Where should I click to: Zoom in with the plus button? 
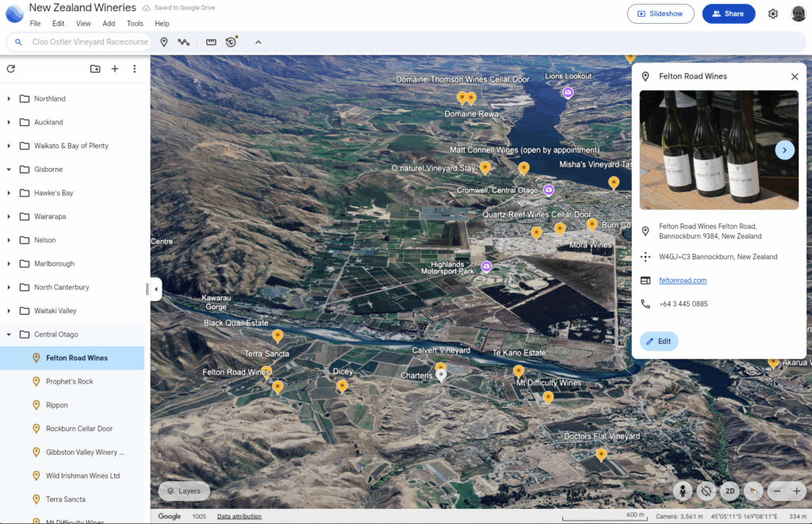pos(796,491)
